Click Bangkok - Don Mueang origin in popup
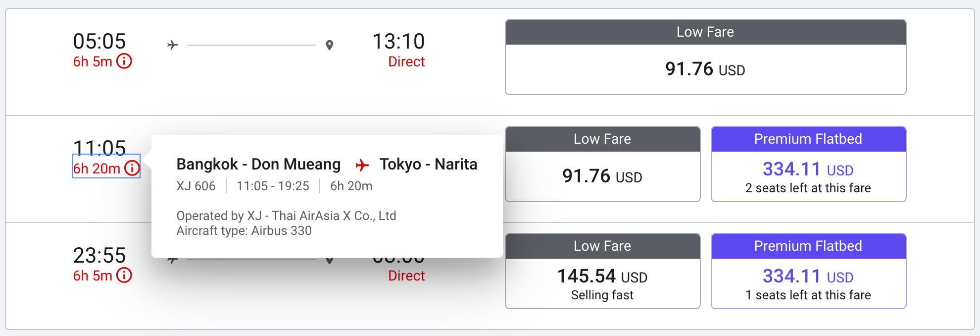980x336 pixels. [258, 164]
